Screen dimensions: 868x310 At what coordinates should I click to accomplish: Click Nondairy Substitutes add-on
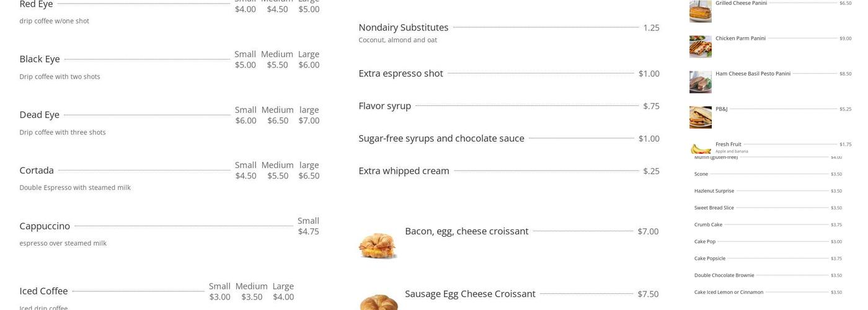click(x=403, y=27)
